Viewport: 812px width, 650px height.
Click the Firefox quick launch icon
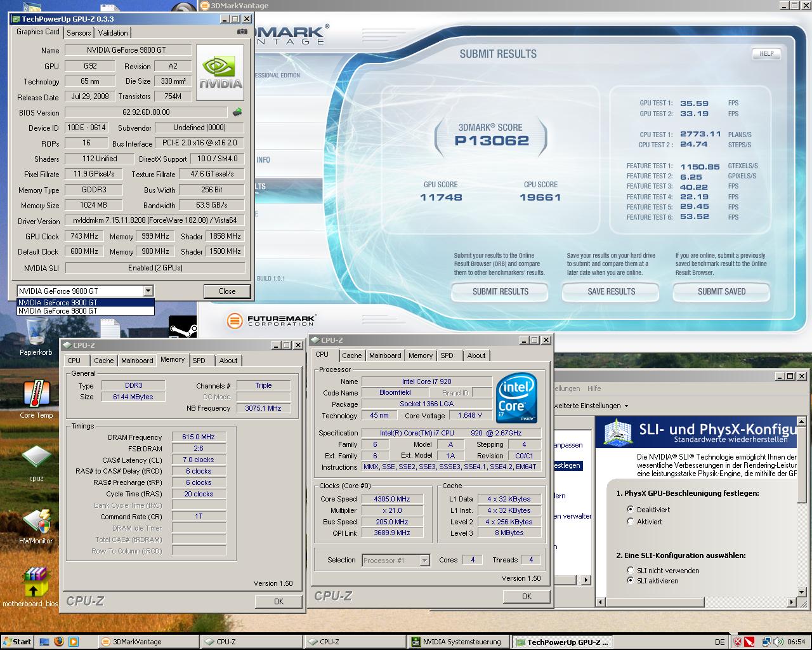[59, 642]
